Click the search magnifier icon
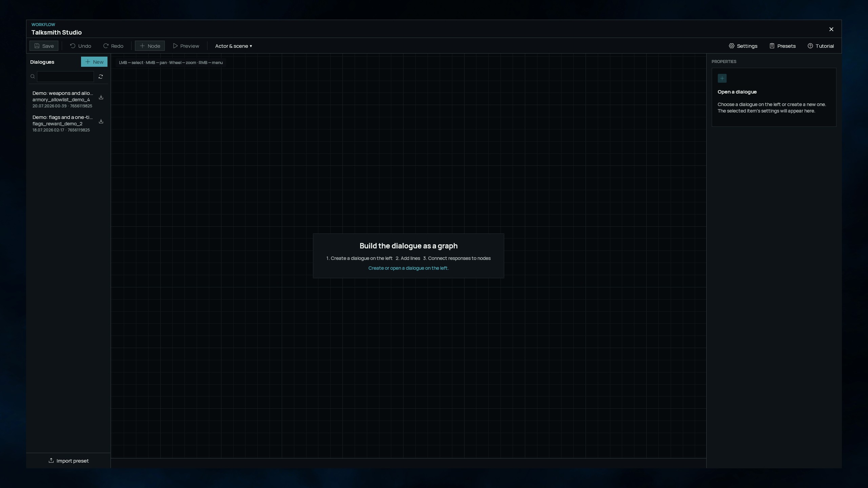Screen dimensions: 868x488 point(33,77)
